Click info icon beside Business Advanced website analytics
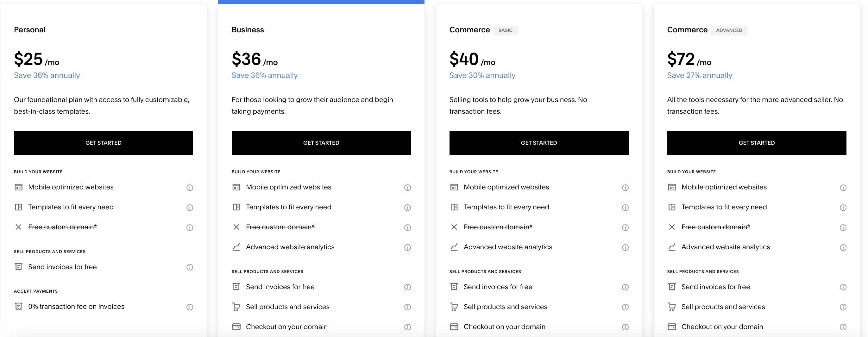This screenshot has height=337, width=868. click(x=407, y=248)
